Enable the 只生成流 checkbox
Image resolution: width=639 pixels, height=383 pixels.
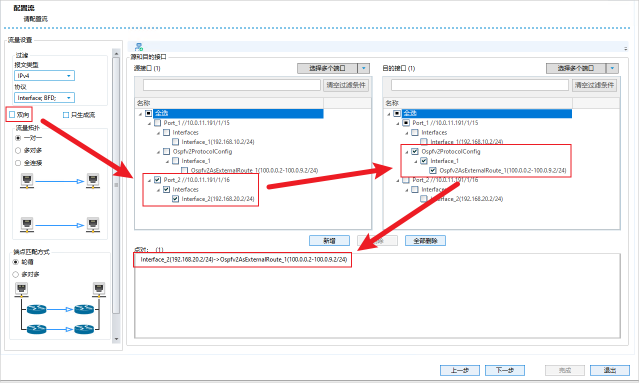66,115
